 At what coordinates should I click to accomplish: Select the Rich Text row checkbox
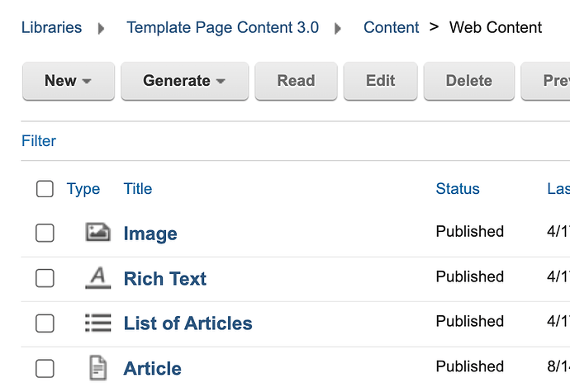pyautogui.click(x=45, y=279)
